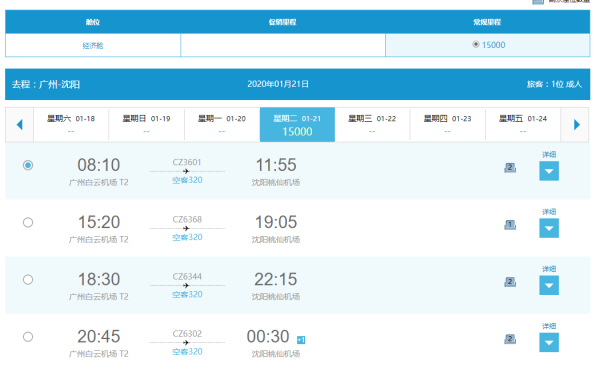Image resolution: width=600 pixels, height=375 pixels.
Task: Click the 20:45 departure time
Action: 99,337
